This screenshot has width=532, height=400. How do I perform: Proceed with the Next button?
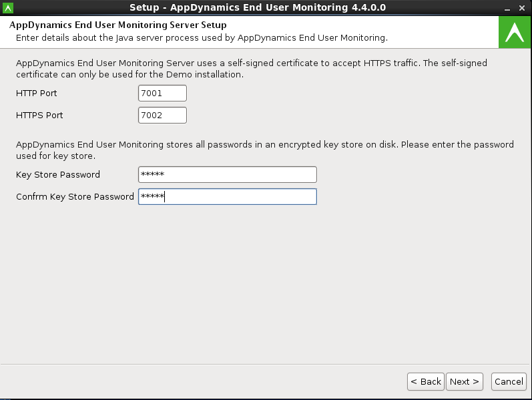464,382
